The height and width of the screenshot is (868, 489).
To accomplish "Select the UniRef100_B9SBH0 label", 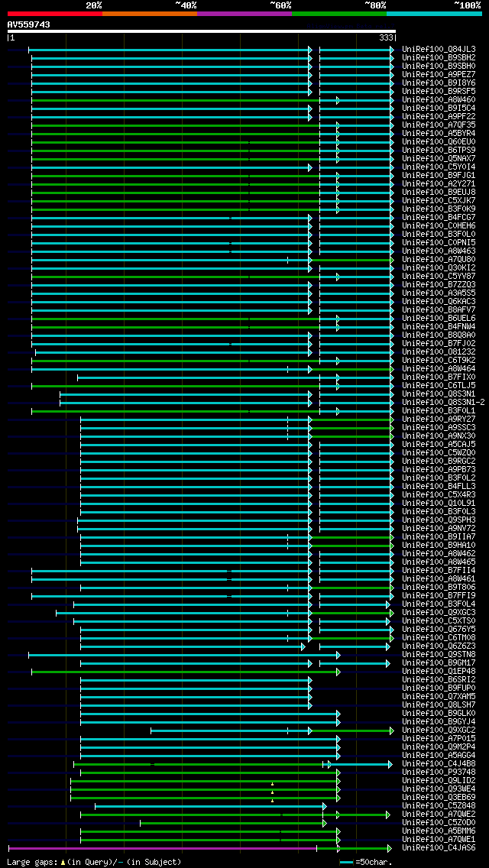I will click(x=439, y=66).
